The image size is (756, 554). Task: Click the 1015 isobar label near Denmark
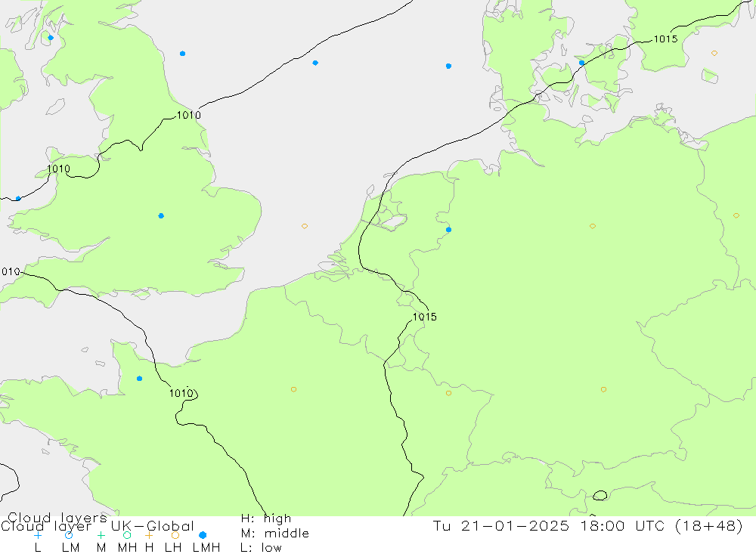(665, 39)
